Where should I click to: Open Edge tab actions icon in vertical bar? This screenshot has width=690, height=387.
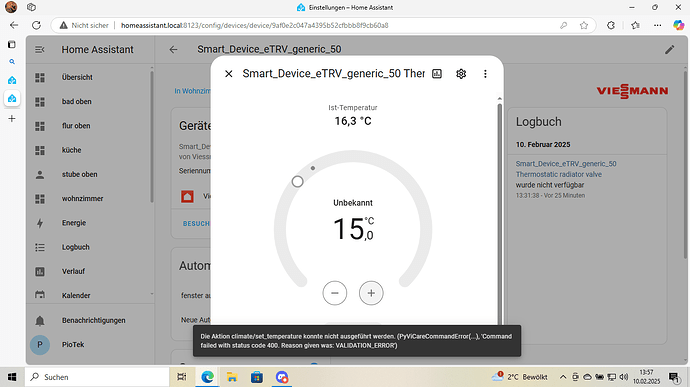point(12,44)
